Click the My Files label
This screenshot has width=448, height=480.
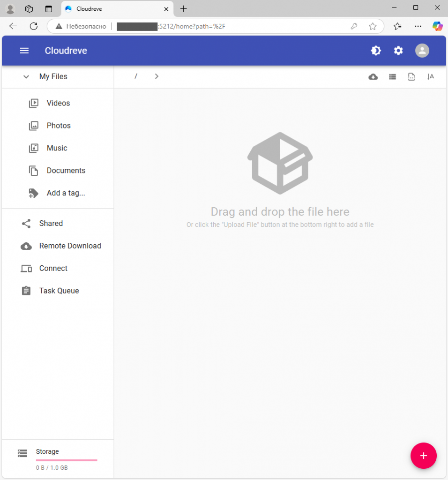tap(53, 76)
